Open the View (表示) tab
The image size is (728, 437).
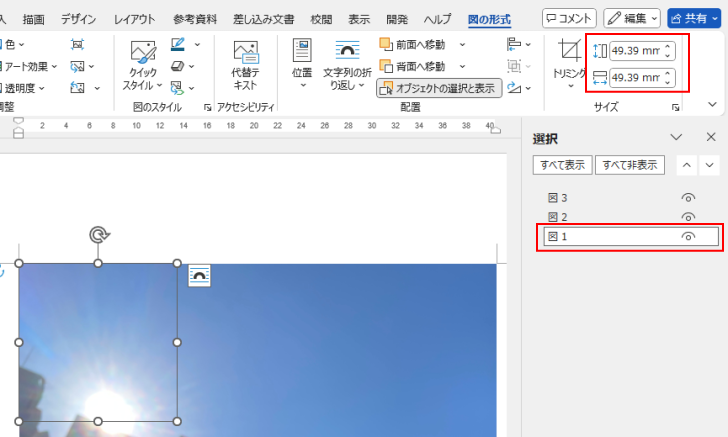pos(359,19)
